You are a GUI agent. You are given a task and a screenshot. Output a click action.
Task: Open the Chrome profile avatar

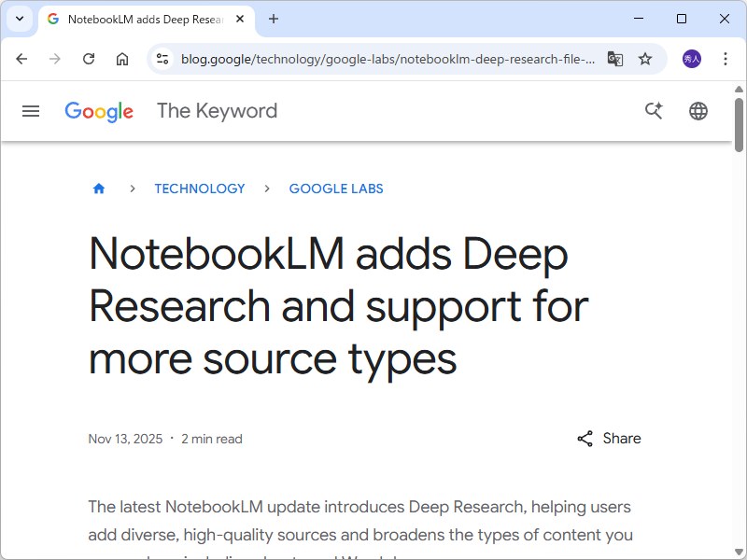pos(690,58)
